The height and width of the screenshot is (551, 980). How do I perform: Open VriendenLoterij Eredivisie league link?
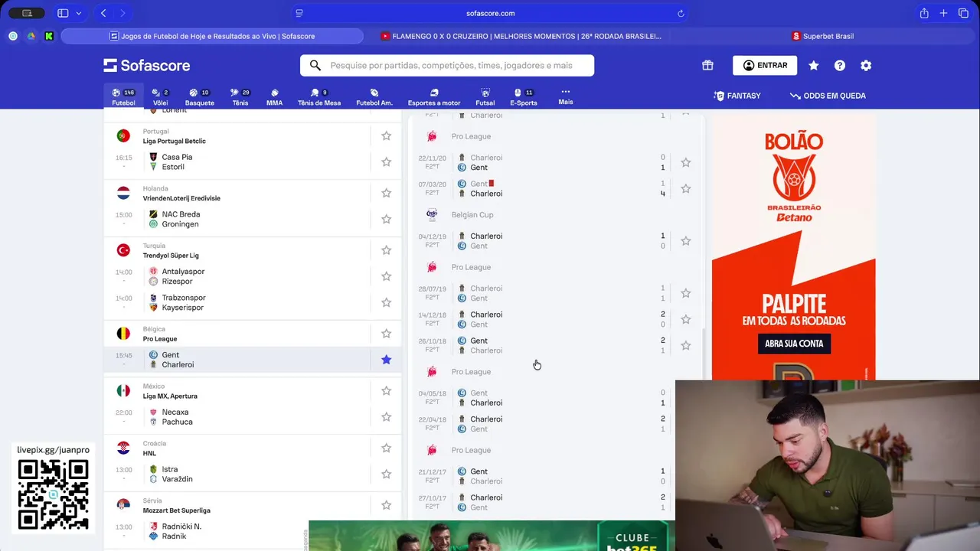(181, 198)
